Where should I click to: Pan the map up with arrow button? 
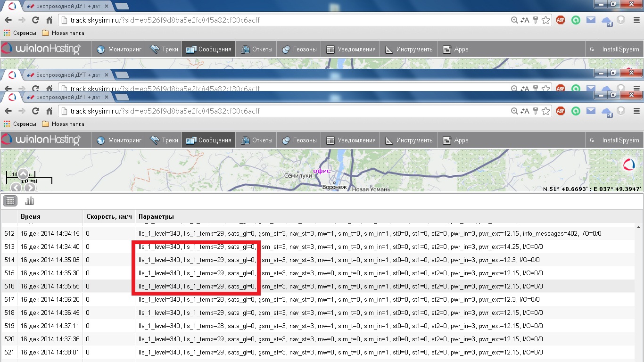pos(23,174)
